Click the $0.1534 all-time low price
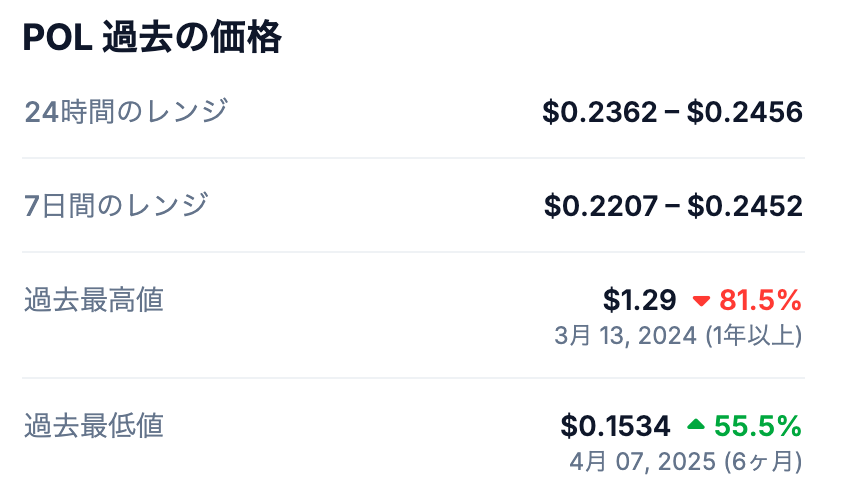Viewport: 852px width, 502px height. click(x=615, y=426)
